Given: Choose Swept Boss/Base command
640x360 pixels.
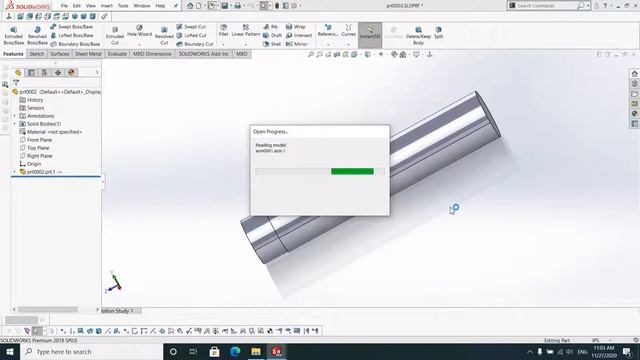Looking at the screenshot, I should (71, 27).
